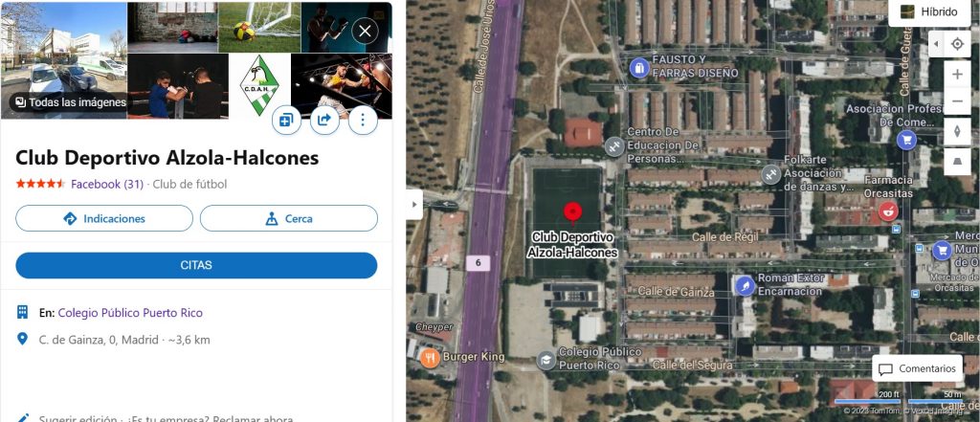Click the share icon button

(324, 120)
